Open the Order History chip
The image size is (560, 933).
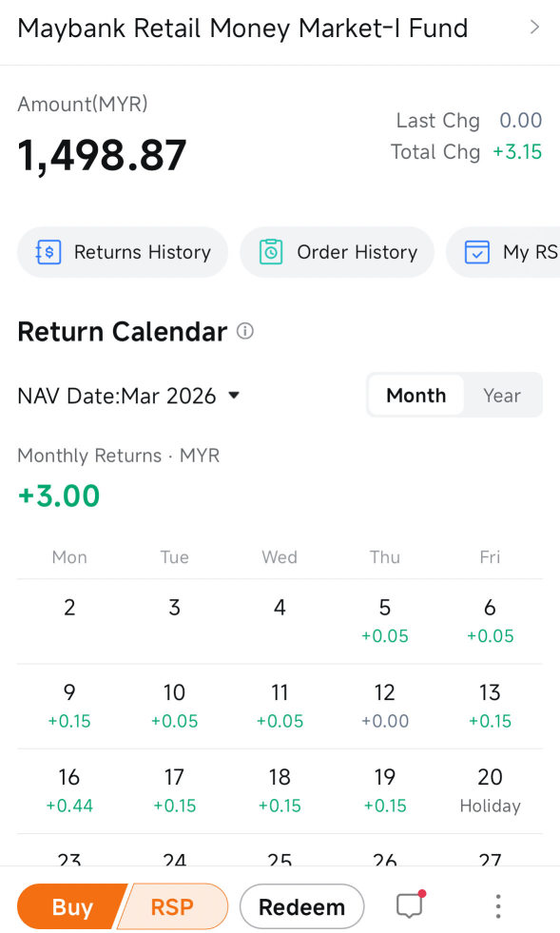click(x=338, y=252)
